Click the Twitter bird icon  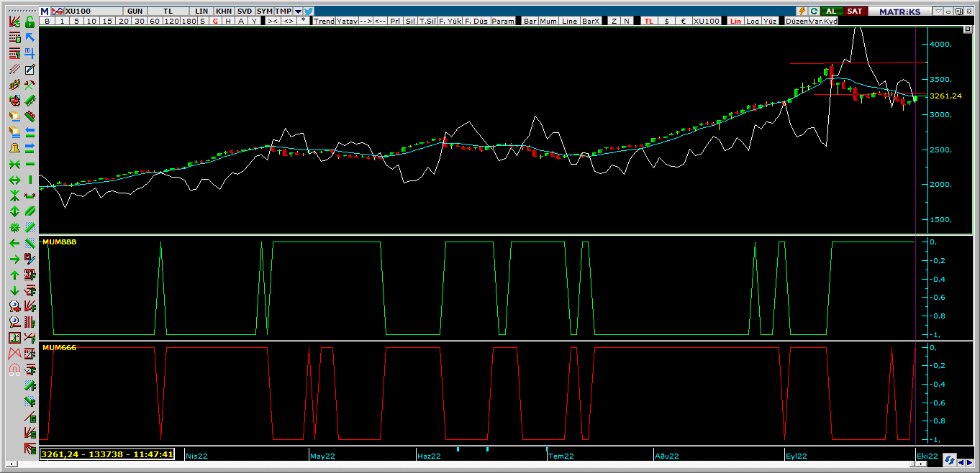309,12
